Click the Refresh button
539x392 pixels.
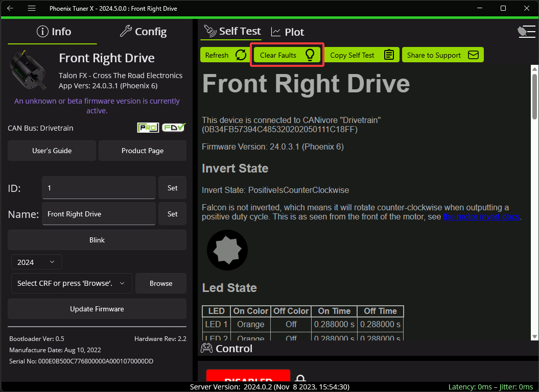click(x=226, y=55)
